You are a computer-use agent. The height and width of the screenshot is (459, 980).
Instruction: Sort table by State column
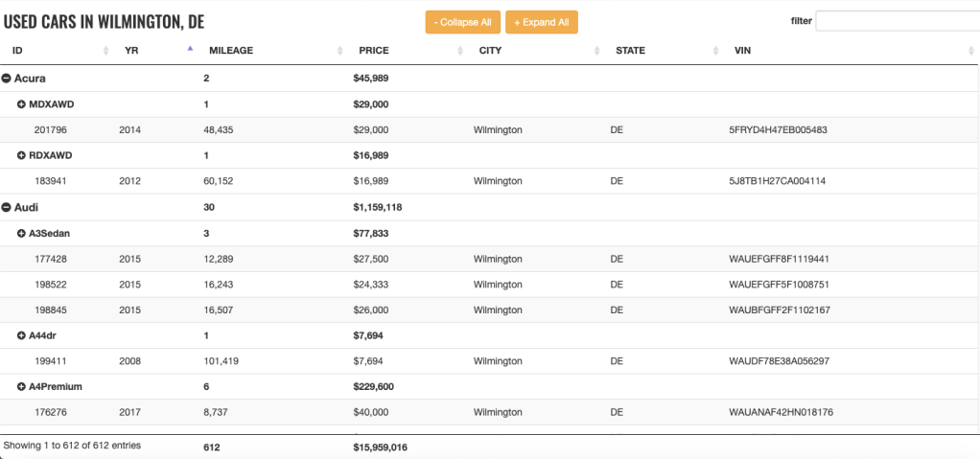(x=630, y=51)
